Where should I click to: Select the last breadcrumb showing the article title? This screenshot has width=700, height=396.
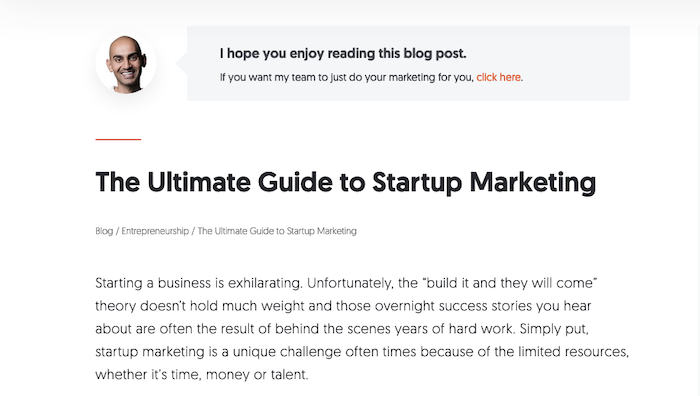pyautogui.click(x=277, y=231)
